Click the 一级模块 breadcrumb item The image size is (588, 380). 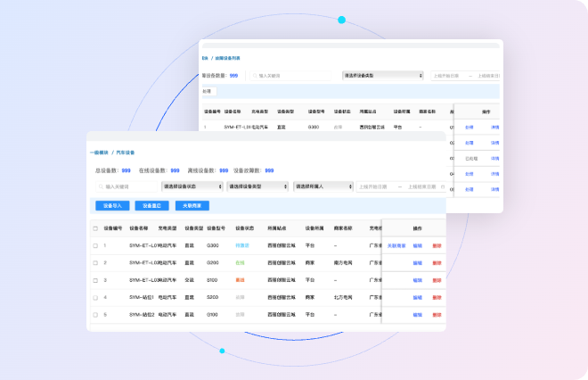pos(100,153)
